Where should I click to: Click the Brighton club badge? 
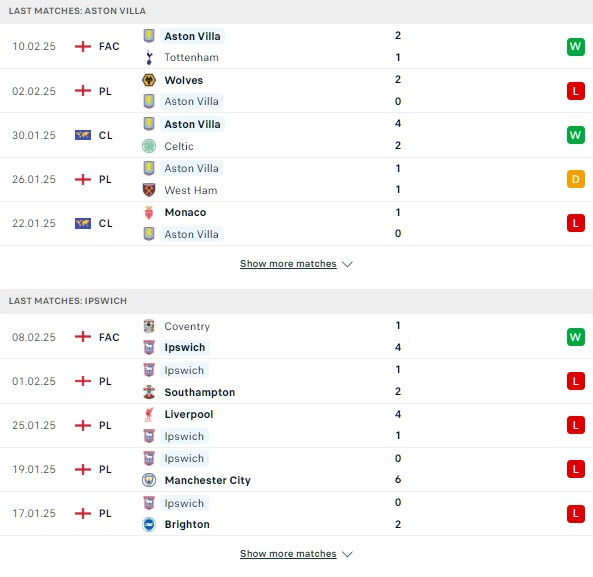click(149, 524)
